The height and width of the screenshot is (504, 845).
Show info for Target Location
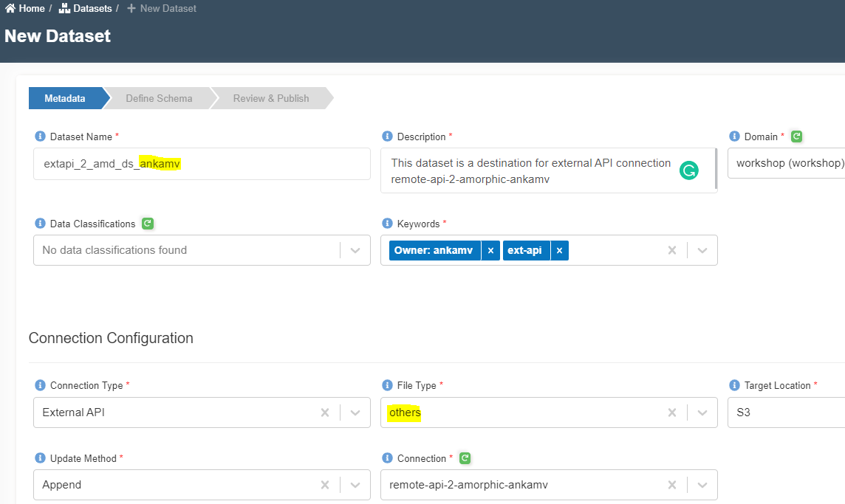click(x=734, y=385)
